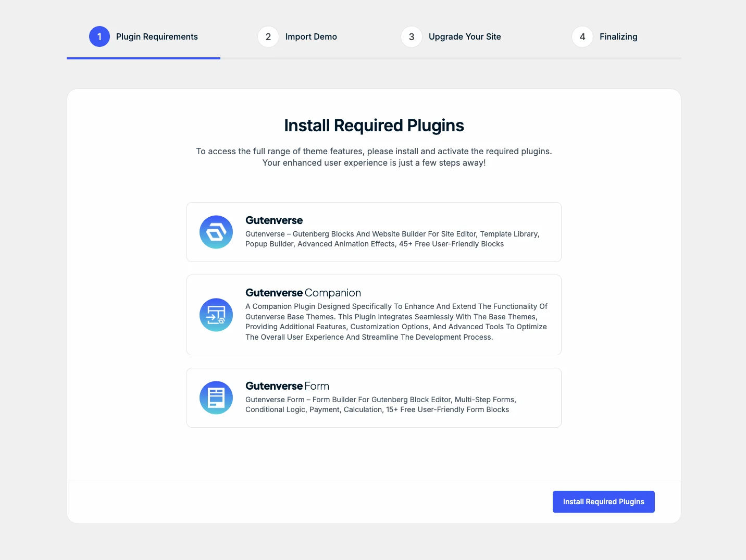
Task: Click the step 2 number circle
Action: coord(268,36)
